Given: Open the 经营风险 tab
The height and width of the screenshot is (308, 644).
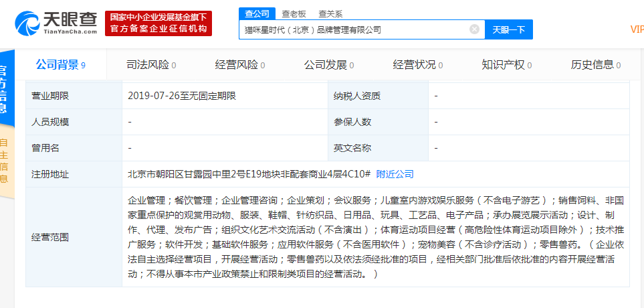Looking at the screenshot, I should point(240,64).
